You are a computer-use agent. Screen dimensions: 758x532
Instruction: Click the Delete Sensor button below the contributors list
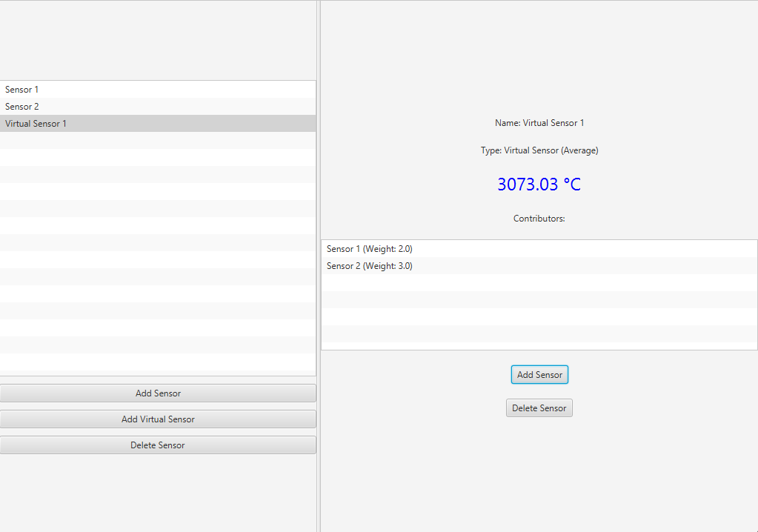[539, 408]
